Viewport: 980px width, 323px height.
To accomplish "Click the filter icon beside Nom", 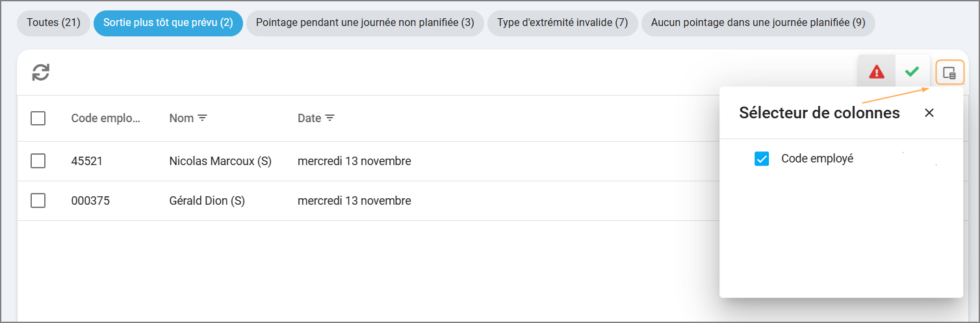I will (x=202, y=118).
